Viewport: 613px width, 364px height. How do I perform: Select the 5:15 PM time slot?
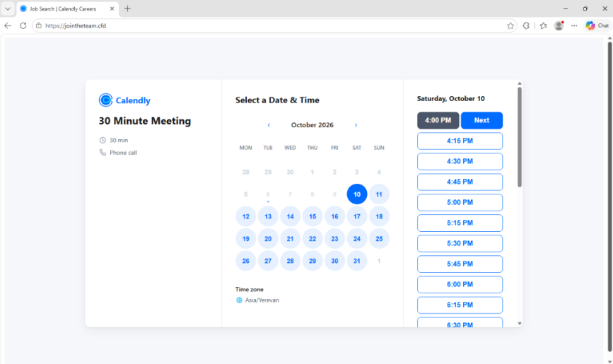[460, 223]
